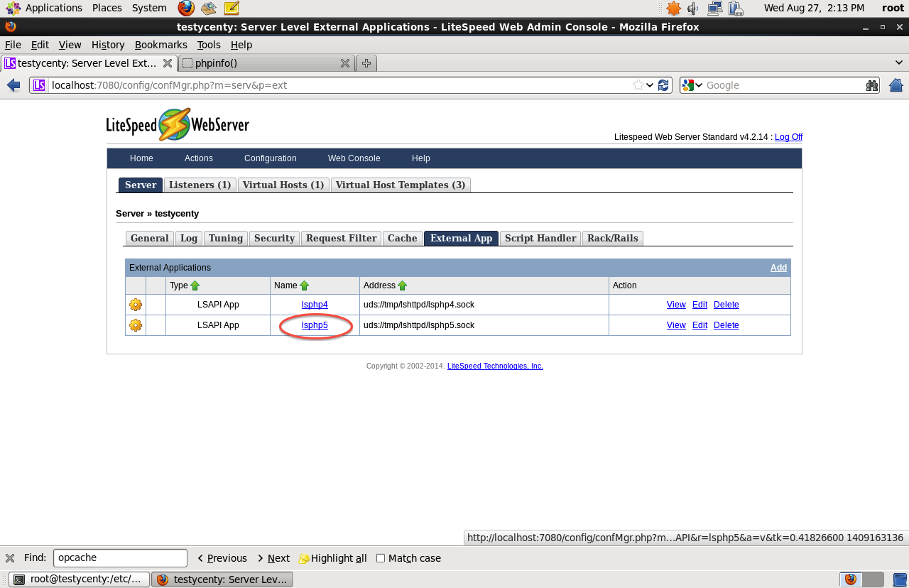
Task: Sort table by Type using green arrow
Action: (195, 285)
